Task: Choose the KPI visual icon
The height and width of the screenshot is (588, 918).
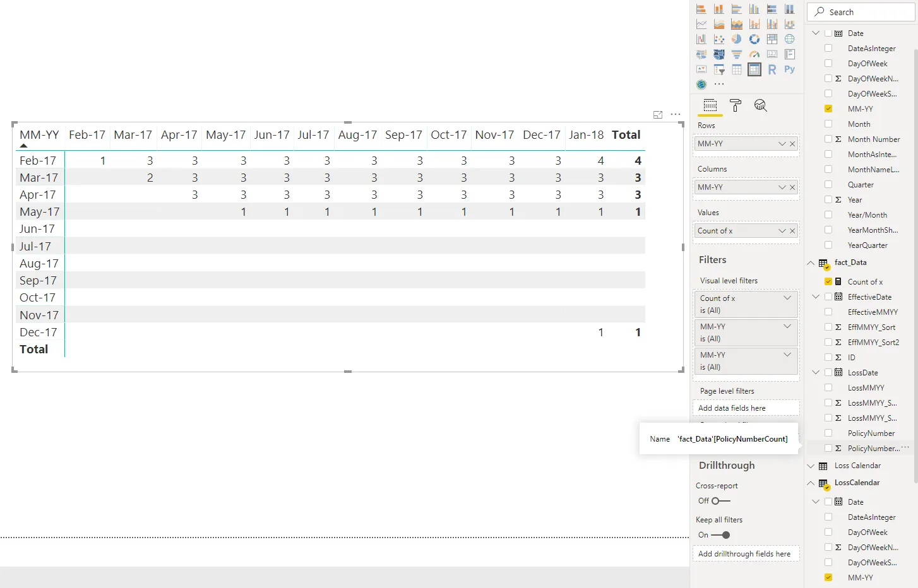Action: click(701, 69)
